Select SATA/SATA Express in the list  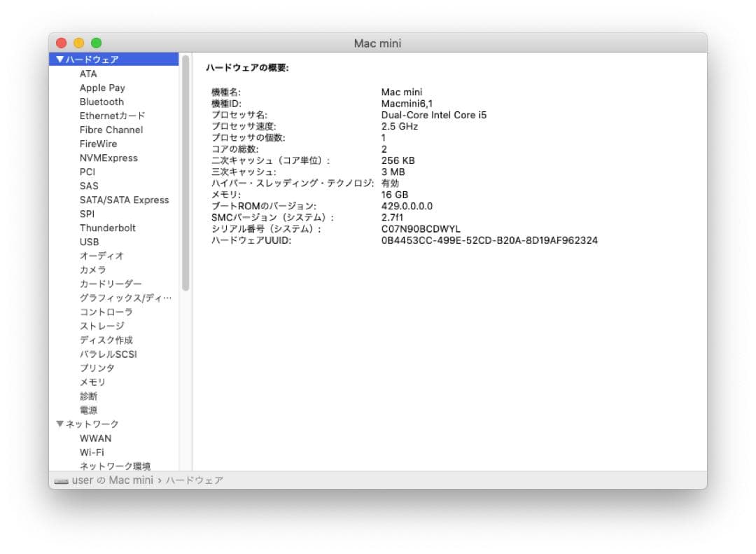[125, 200]
